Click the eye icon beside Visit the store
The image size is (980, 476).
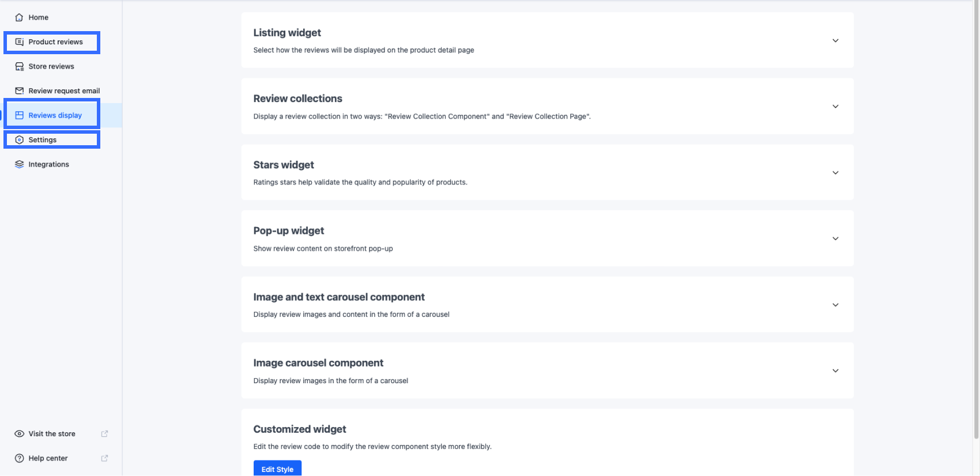pos(19,433)
